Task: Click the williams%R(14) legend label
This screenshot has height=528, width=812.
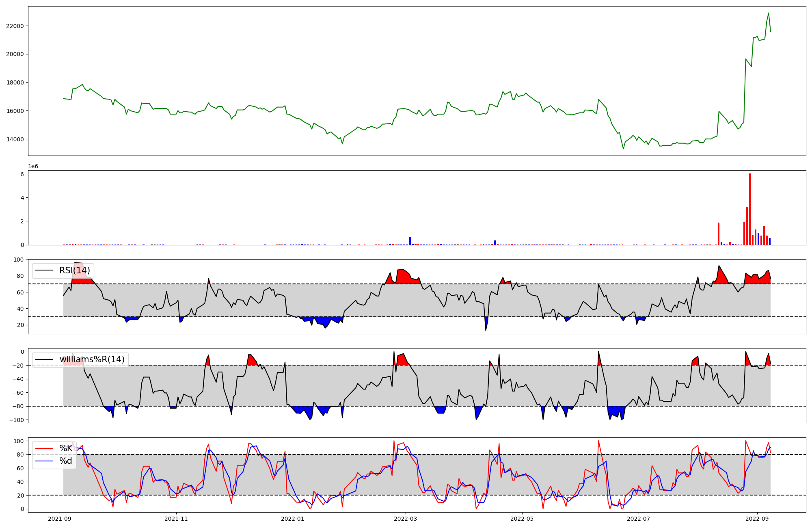Action: 92,359
